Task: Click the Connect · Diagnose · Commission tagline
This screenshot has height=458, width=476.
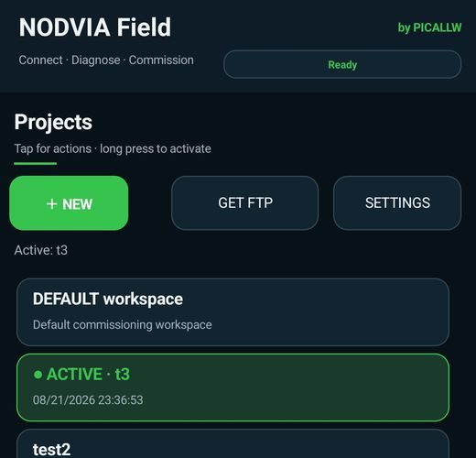Action: [x=106, y=60]
